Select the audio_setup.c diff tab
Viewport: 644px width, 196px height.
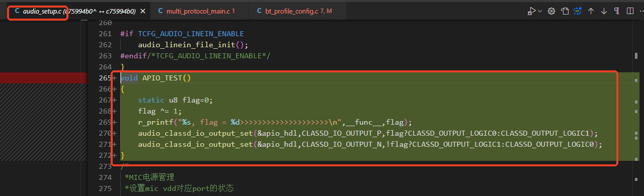[x=75, y=11]
